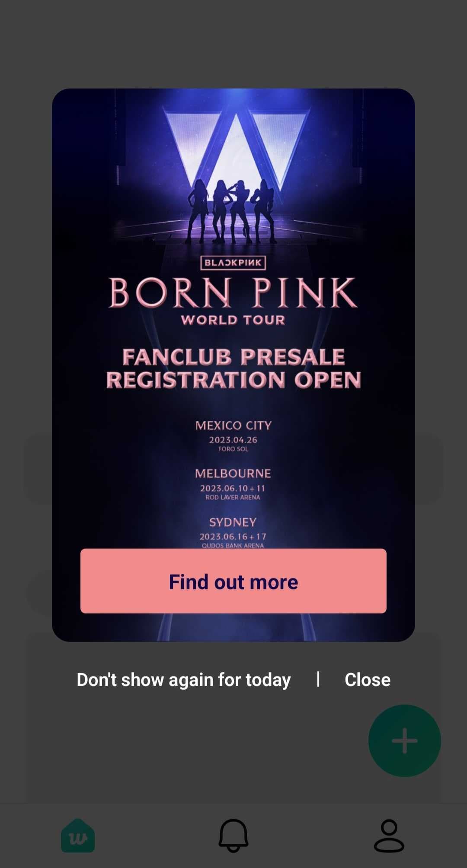
Task: Tap the BLACKPINK logo badge
Action: pyautogui.click(x=233, y=263)
